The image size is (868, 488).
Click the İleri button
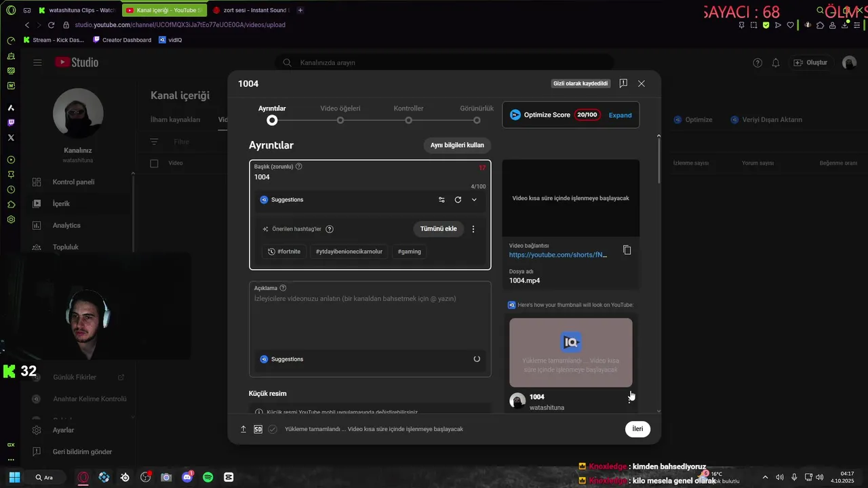click(x=637, y=429)
